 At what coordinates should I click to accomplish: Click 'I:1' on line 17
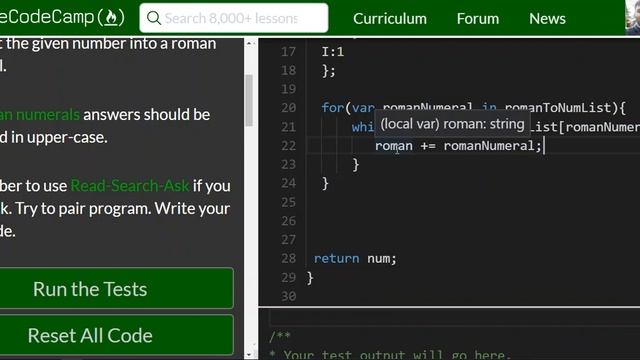point(333,52)
